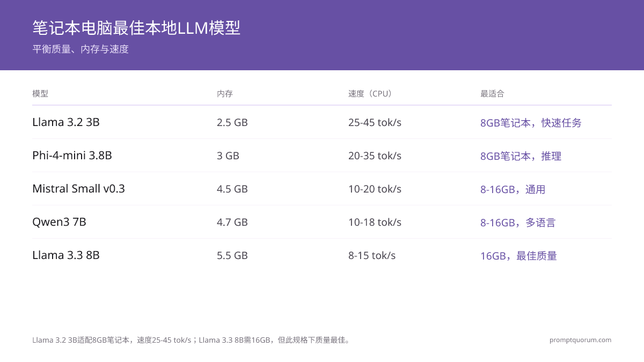
Task: Click the subtitle 平衡质量、内存与速度
Action: 80,49
